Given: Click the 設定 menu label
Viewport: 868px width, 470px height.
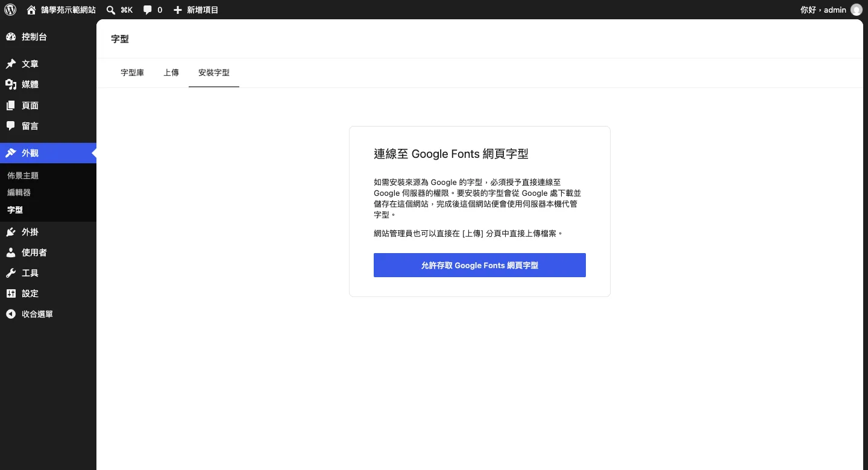Looking at the screenshot, I should [x=30, y=293].
